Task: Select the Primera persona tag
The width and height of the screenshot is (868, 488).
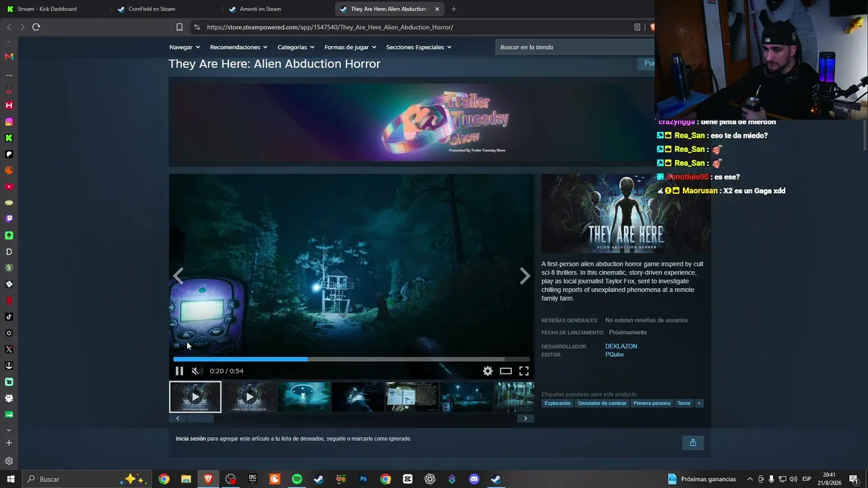Action: [652, 403]
